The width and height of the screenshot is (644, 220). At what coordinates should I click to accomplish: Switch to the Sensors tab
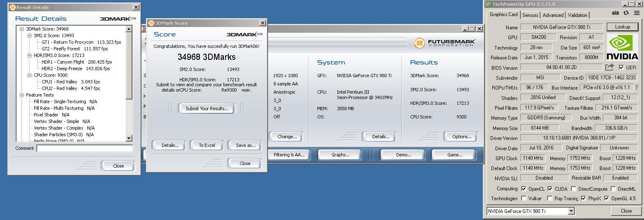tap(530, 15)
